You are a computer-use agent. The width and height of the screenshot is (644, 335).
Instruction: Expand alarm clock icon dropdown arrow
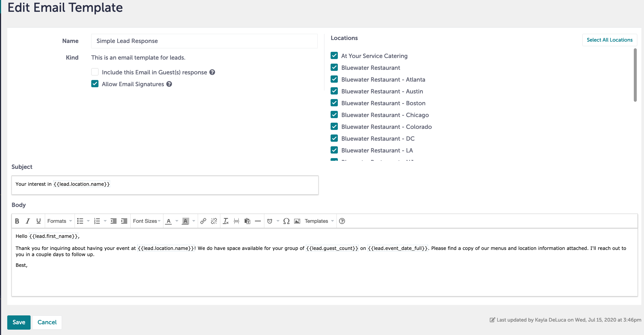(278, 221)
